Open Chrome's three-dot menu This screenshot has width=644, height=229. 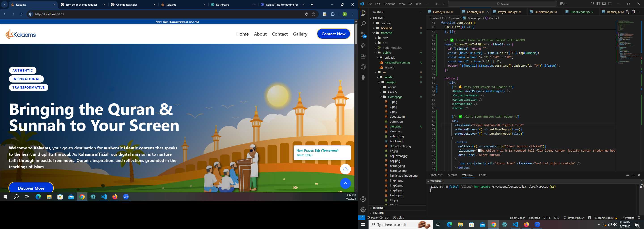click(353, 14)
